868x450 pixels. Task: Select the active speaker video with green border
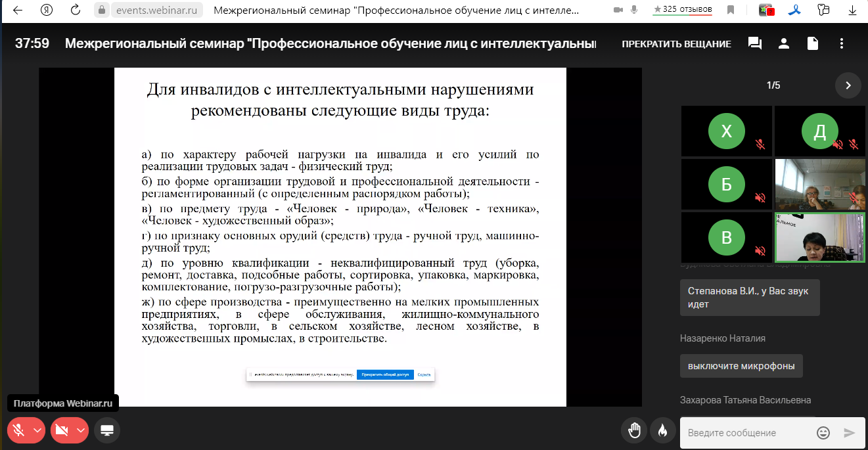pos(820,237)
